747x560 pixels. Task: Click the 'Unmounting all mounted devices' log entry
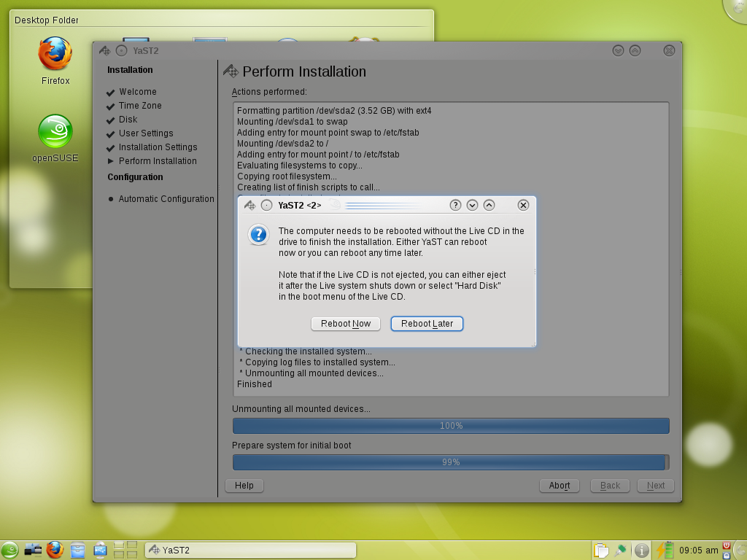pyautogui.click(x=311, y=373)
